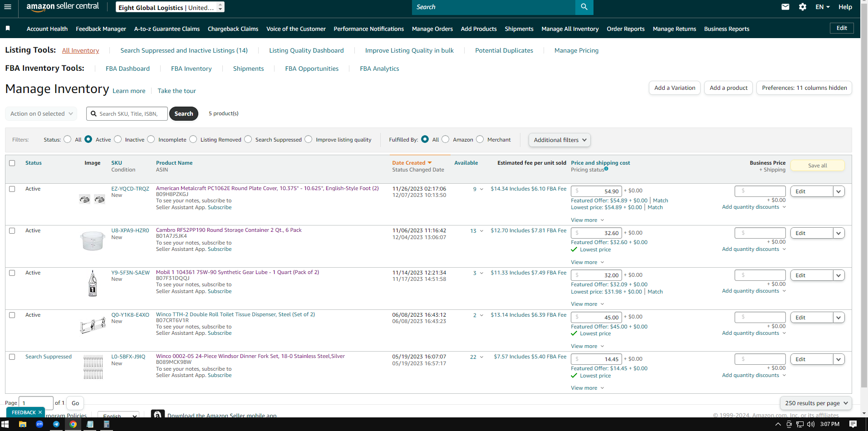Open the messages envelope icon

[x=785, y=7]
